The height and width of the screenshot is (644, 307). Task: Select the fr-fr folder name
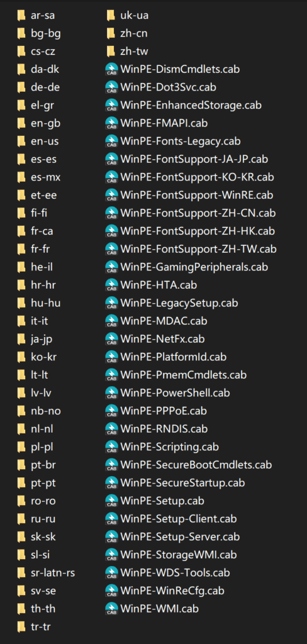pyautogui.click(x=40, y=249)
